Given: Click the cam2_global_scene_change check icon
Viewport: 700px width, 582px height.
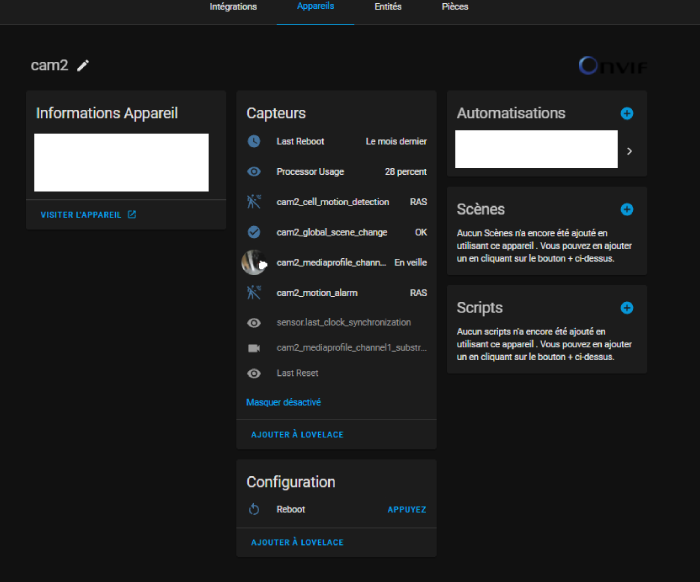Looking at the screenshot, I should (x=254, y=232).
